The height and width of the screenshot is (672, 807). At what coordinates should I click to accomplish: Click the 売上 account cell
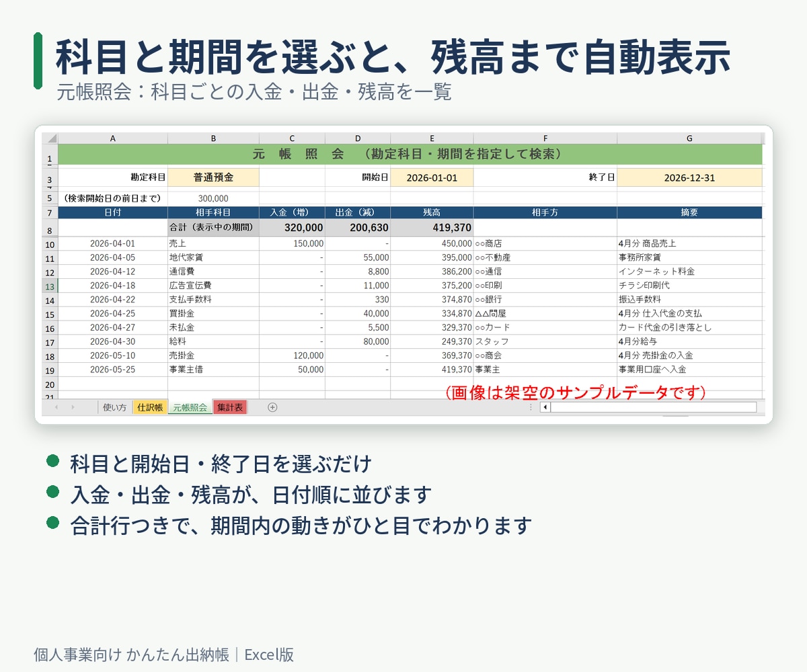[213, 244]
